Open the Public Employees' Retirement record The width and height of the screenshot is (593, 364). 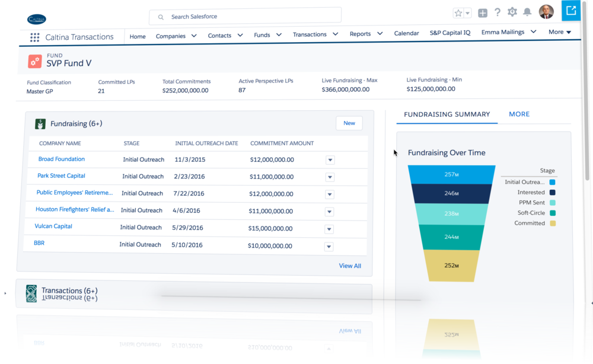tap(75, 193)
